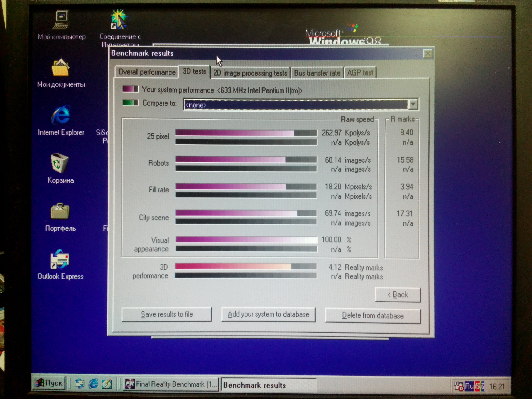Open the Bus transfer rate tab

click(x=317, y=73)
